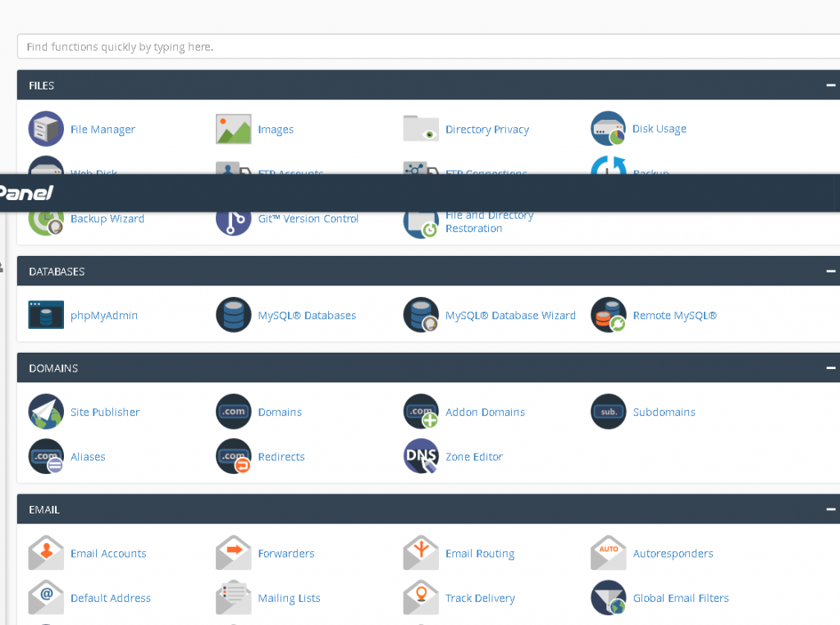This screenshot has height=625, width=840.
Task: Click the 'Zone Editor' text link
Action: pos(474,457)
